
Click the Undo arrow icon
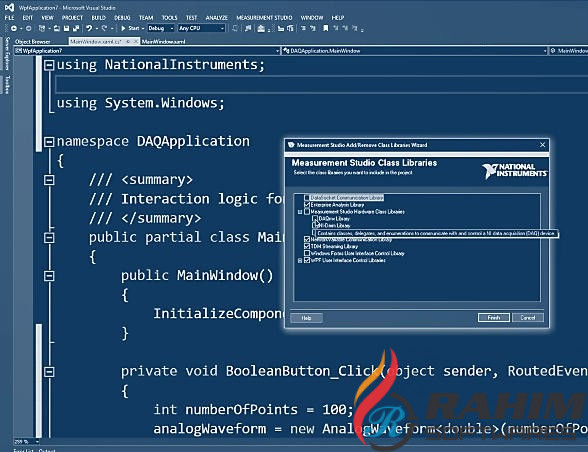coord(89,28)
